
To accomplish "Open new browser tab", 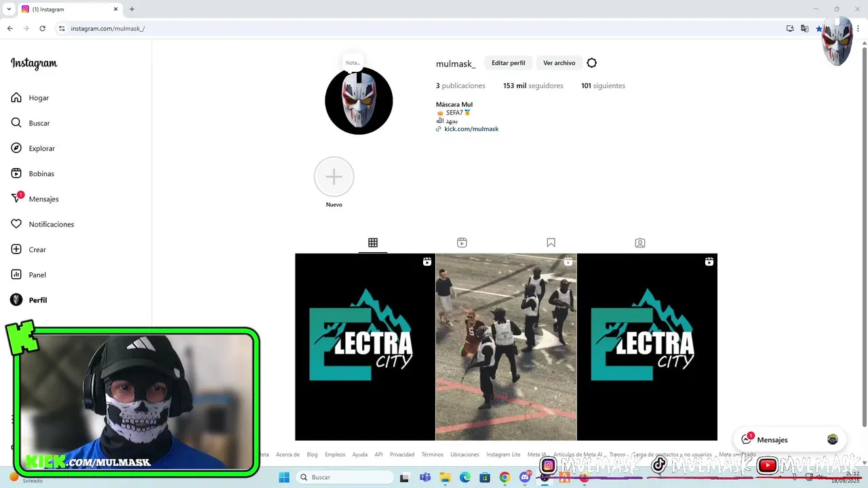I will click(x=132, y=9).
